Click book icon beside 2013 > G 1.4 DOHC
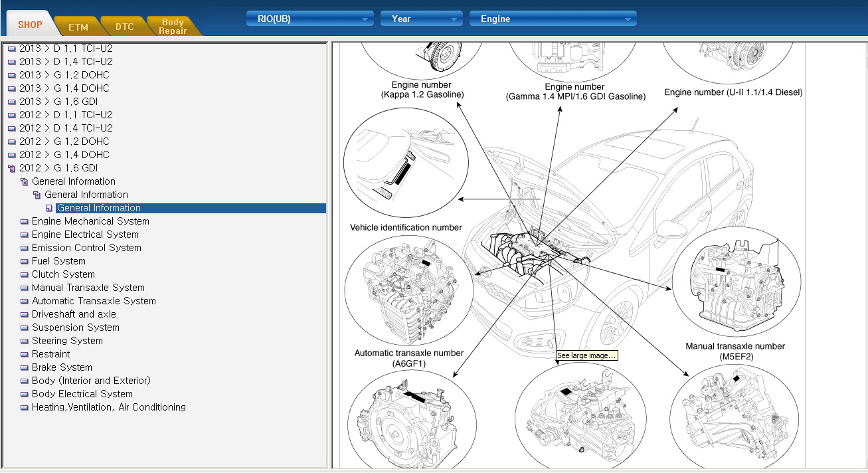Screen dimensions: 868x473 coord(12,88)
